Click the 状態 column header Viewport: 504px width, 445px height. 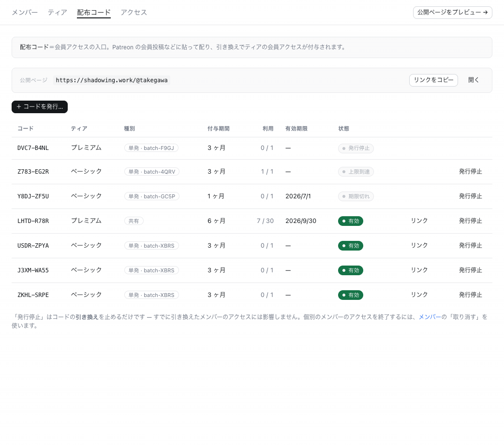(x=343, y=129)
